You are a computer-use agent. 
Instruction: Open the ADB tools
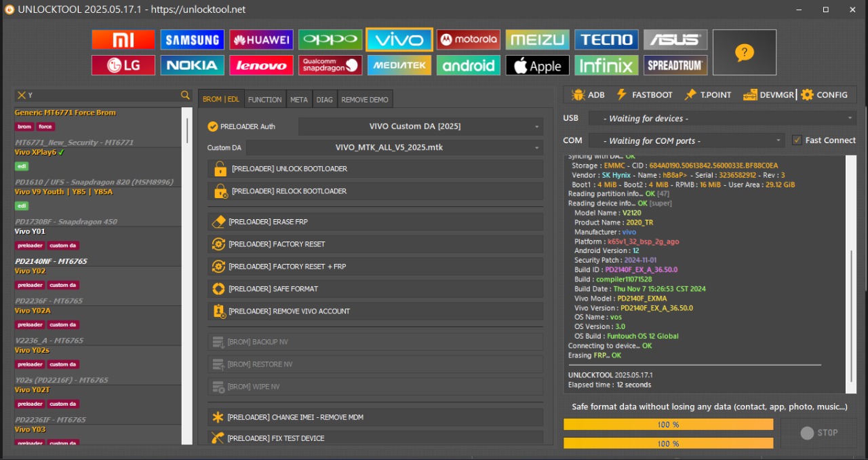point(588,95)
